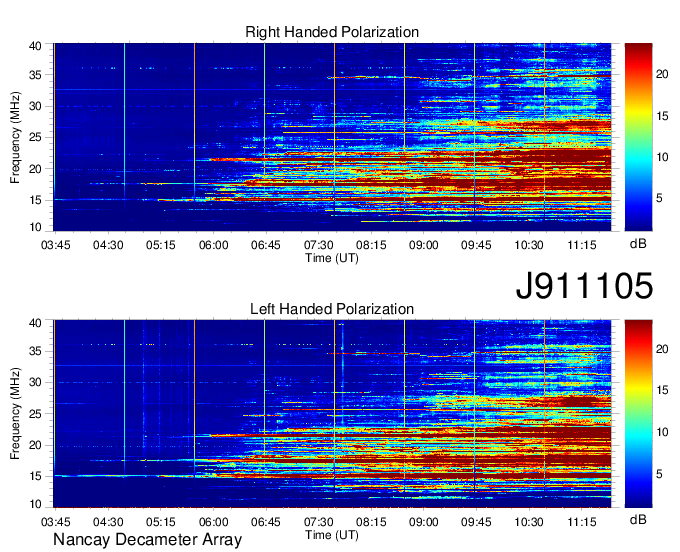
Task: Click the top plot's Time (UT) label
Action: click(332, 258)
